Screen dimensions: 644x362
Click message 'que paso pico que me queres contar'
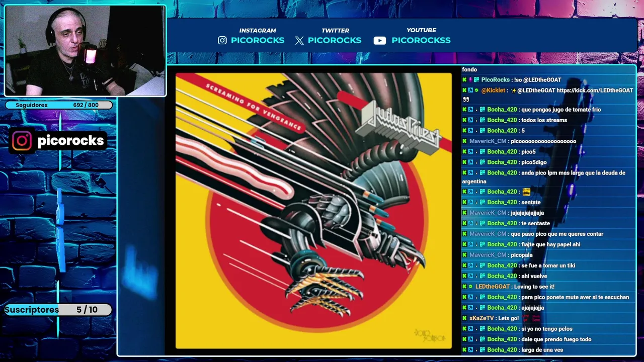[556, 234]
